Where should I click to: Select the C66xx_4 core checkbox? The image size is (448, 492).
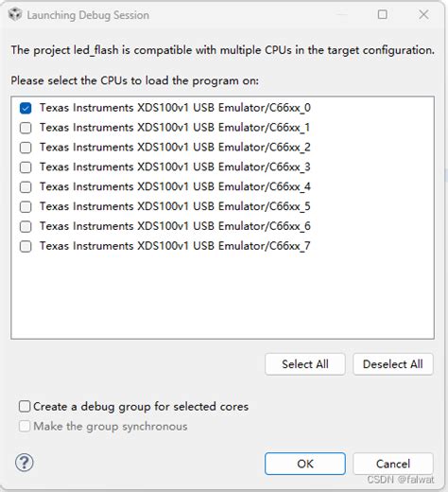point(26,187)
